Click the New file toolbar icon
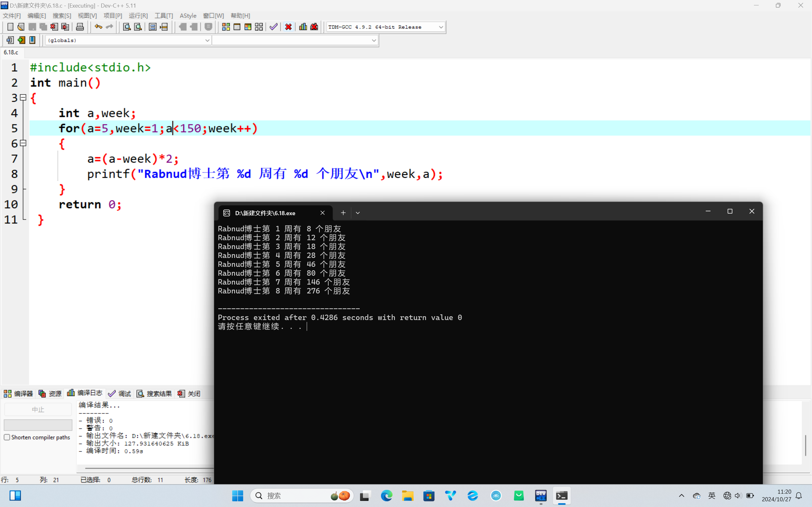The image size is (812, 507). coord(10,27)
